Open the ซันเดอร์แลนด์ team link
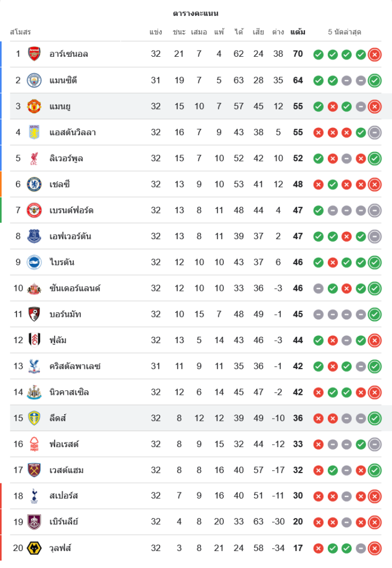 (74, 288)
